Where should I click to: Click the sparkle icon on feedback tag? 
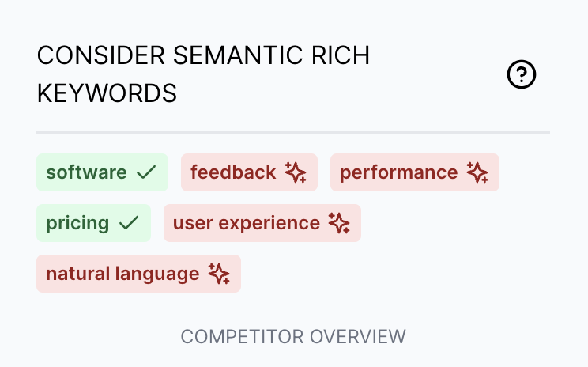coord(296,172)
